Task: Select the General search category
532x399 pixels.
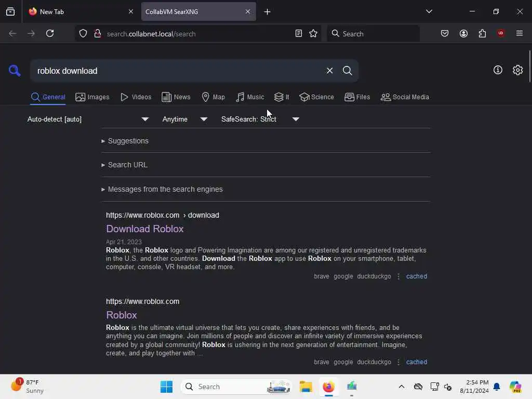Action: pyautogui.click(x=48, y=97)
